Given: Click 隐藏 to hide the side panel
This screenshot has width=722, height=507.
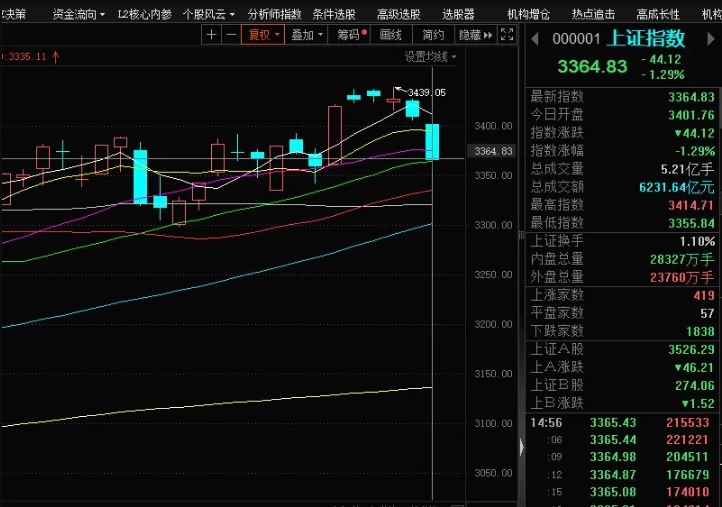Looking at the screenshot, I should click(x=476, y=35).
